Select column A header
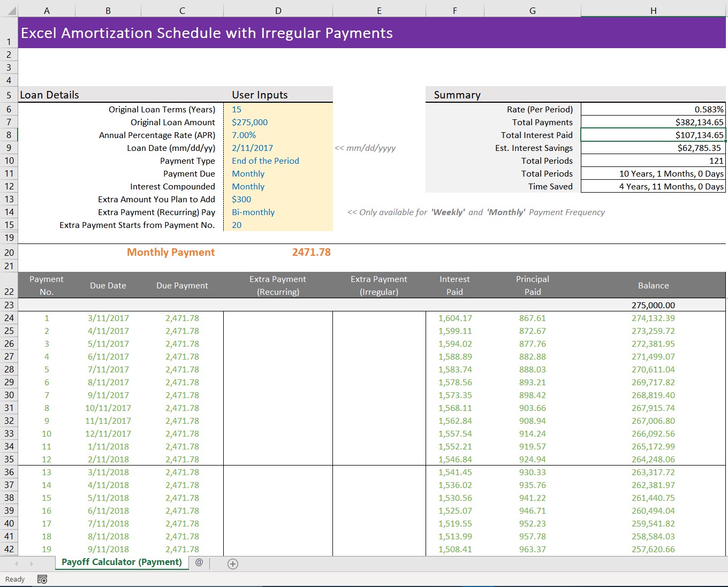 47,10
